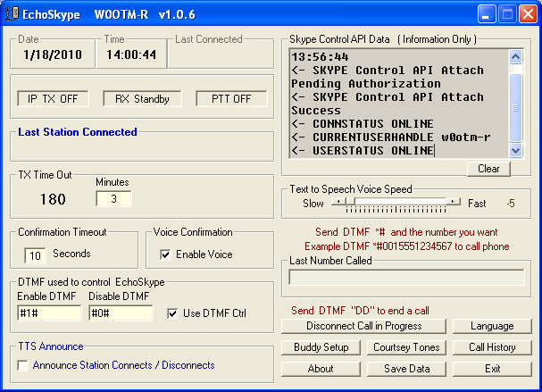Viewport: 542px width, 392px height.
Task: Click the time value 14:00:44
Action: point(131,54)
